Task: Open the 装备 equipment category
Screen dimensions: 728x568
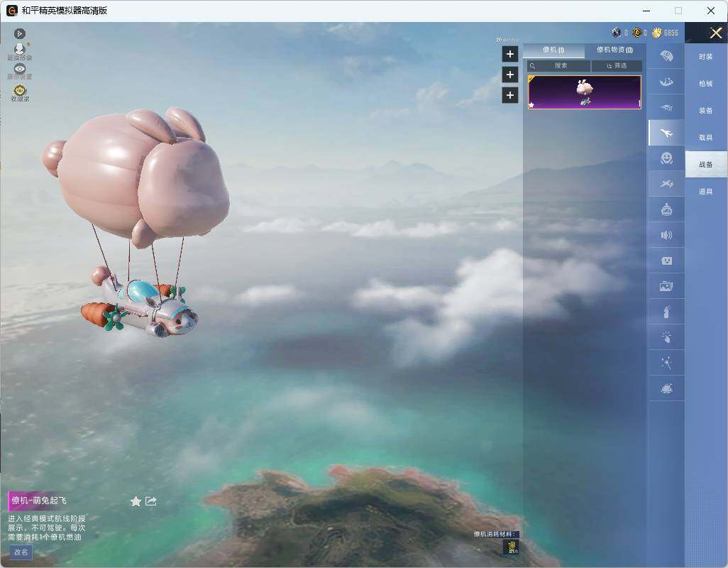Action: pos(706,111)
